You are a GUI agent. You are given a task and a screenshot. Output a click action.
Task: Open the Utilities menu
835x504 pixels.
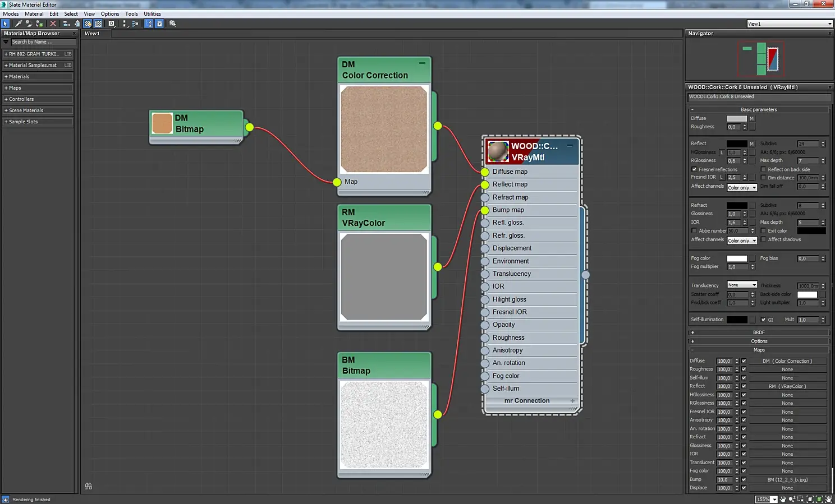(152, 14)
